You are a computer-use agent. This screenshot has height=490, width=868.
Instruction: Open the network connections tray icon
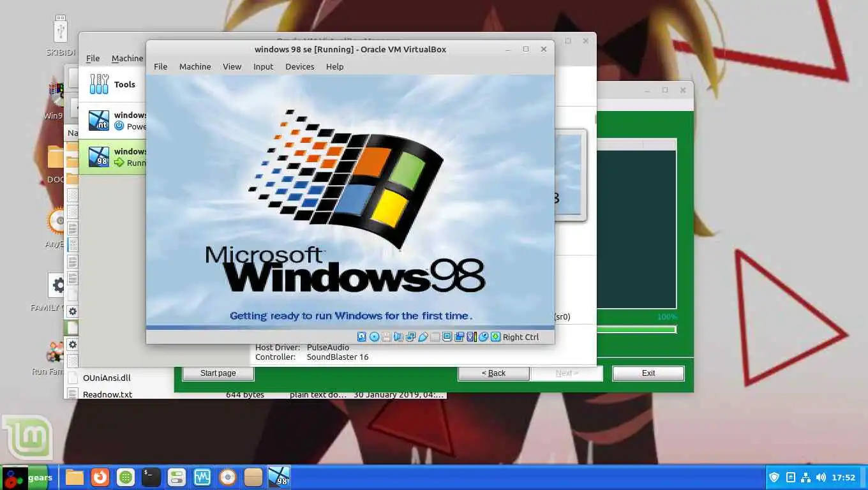coord(805,477)
